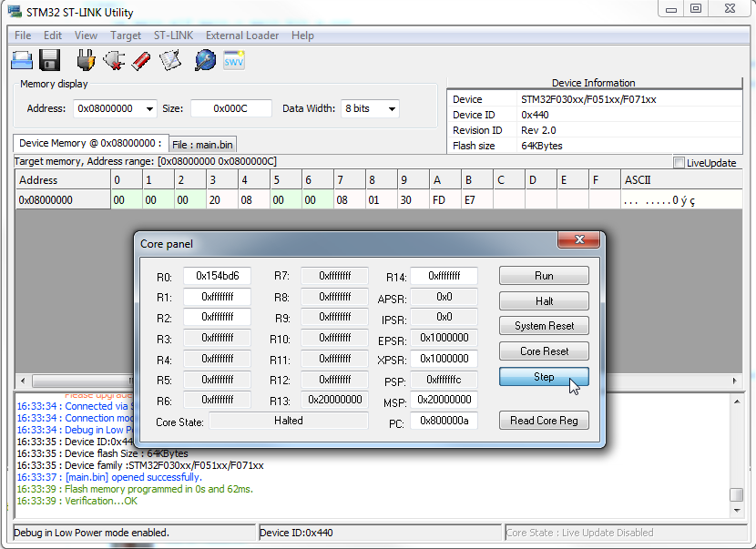Click the R2 register field
This screenshot has height=549, width=756.
[x=217, y=317]
